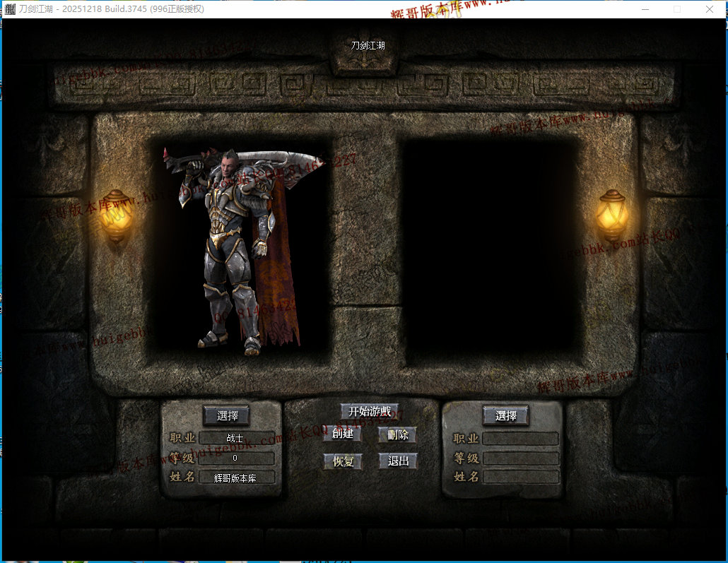Viewport: 728px width, 563px height.
Task: Open the game icon in the title bar
Action: click(10, 9)
